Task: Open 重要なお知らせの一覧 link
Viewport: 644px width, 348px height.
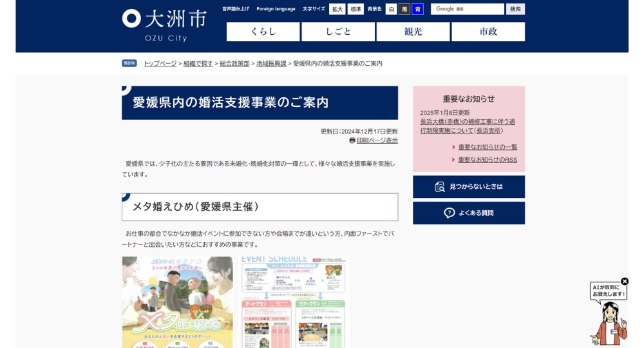Action: [488, 147]
